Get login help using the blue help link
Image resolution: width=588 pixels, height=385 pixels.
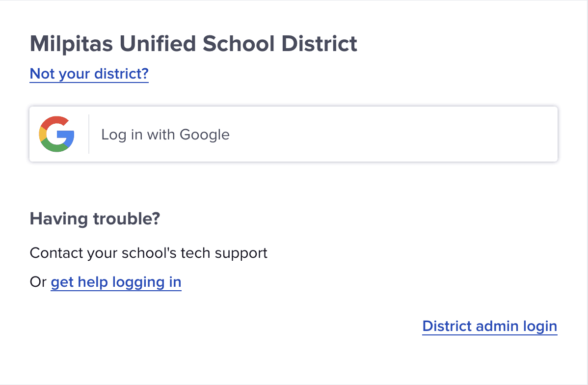click(116, 282)
